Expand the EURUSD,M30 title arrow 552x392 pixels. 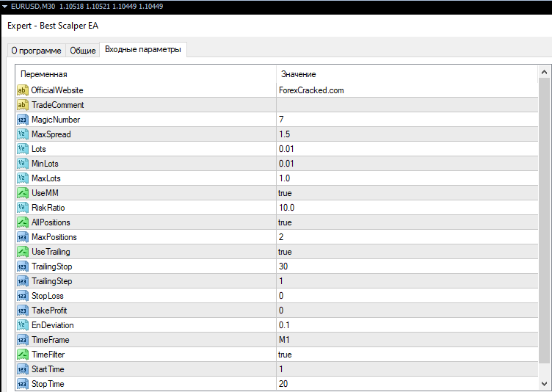coord(4,6)
